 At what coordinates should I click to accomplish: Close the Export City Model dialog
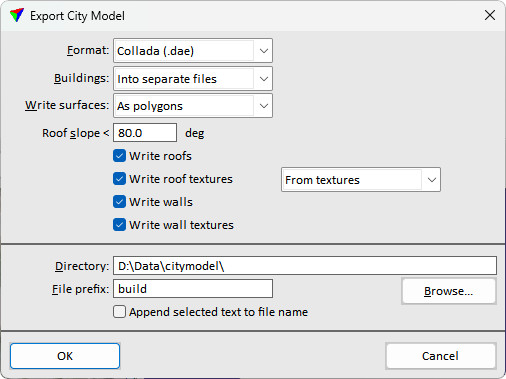(490, 15)
